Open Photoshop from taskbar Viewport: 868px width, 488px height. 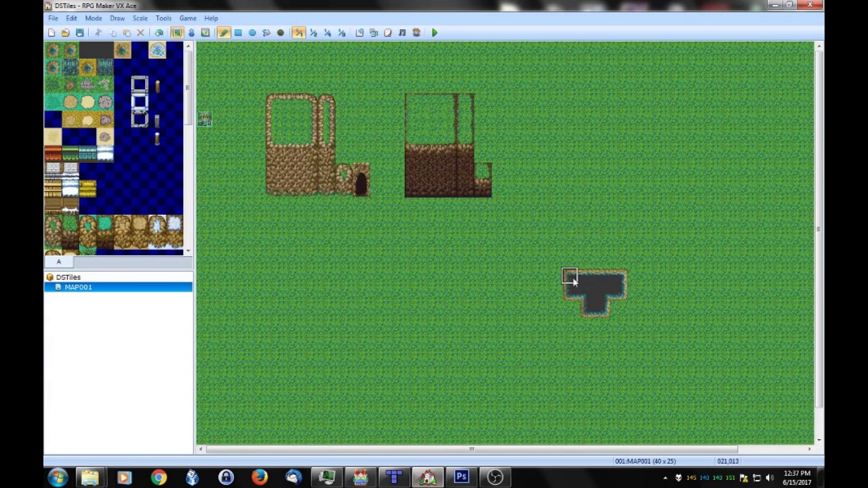click(x=461, y=478)
